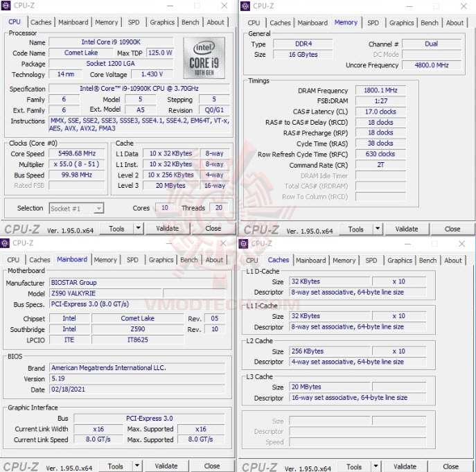Click Uncore Frequency value 4800.0 MHz
The width and height of the screenshot is (476, 472).
pyautogui.click(x=432, y=65)
